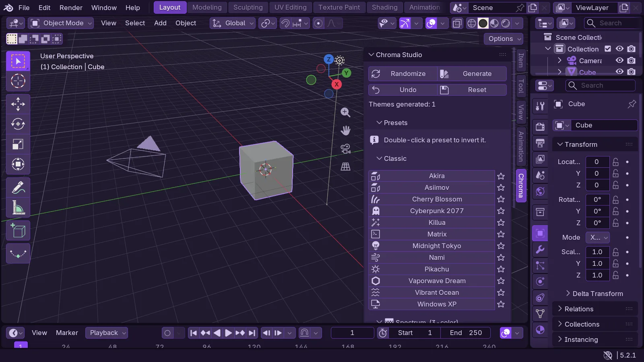Switch to the Modeling workspace tab

click(207, 8)
